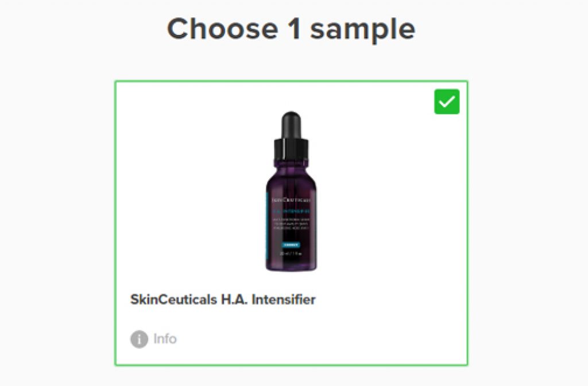Click the word 'Intensifier' in the product name
The height and width of the screenshot is (386, 588).
tap(284, 299)
